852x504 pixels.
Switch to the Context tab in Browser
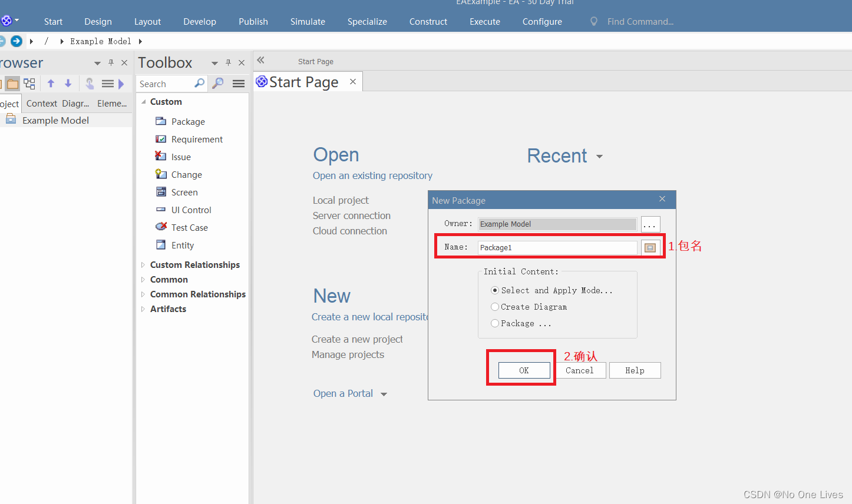pyautogui.click(x=42, y=103)
